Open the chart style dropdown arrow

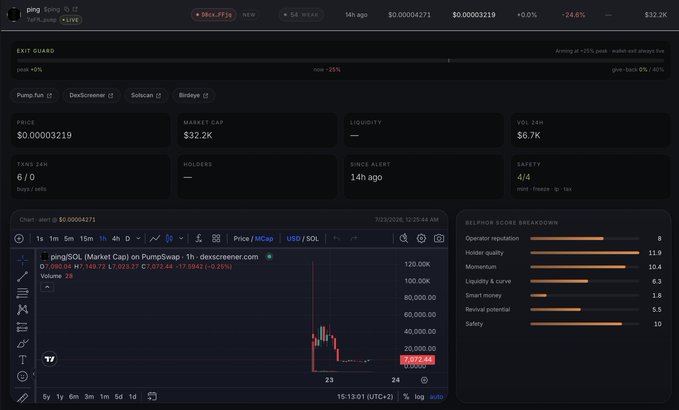pyautogui.click(x=181, y=239)
